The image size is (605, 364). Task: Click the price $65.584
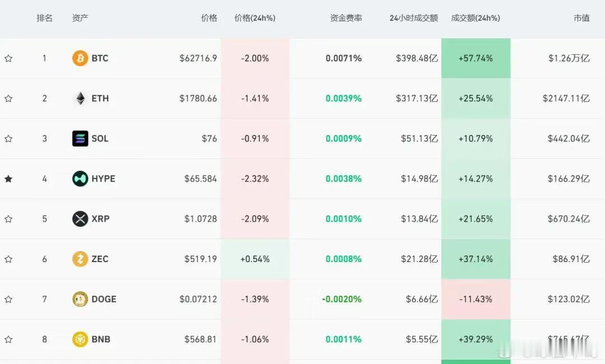tap(201, 179)
